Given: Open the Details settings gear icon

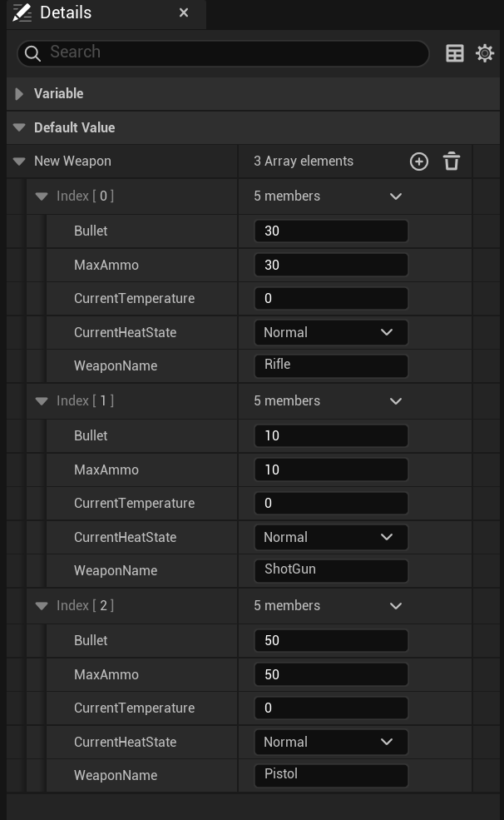Looking at the screenshot, I should pyautogui.click(x=485, y=53).
